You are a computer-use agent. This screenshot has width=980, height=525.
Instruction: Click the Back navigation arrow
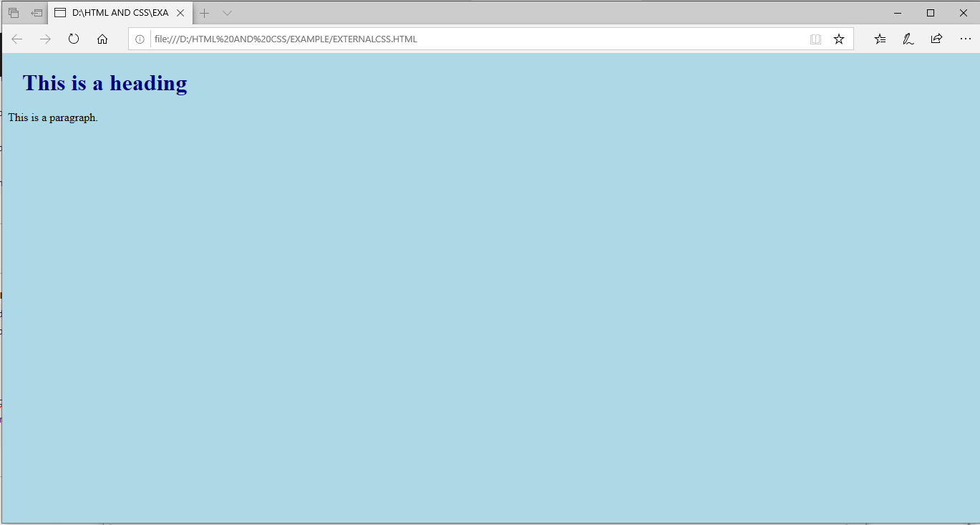tap(16, 39)
